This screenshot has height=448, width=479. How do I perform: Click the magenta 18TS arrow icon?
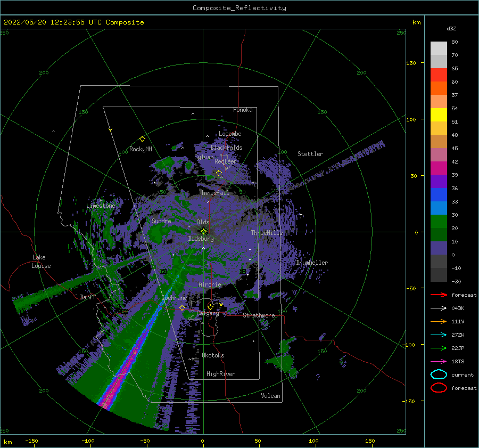coord(439,362)
